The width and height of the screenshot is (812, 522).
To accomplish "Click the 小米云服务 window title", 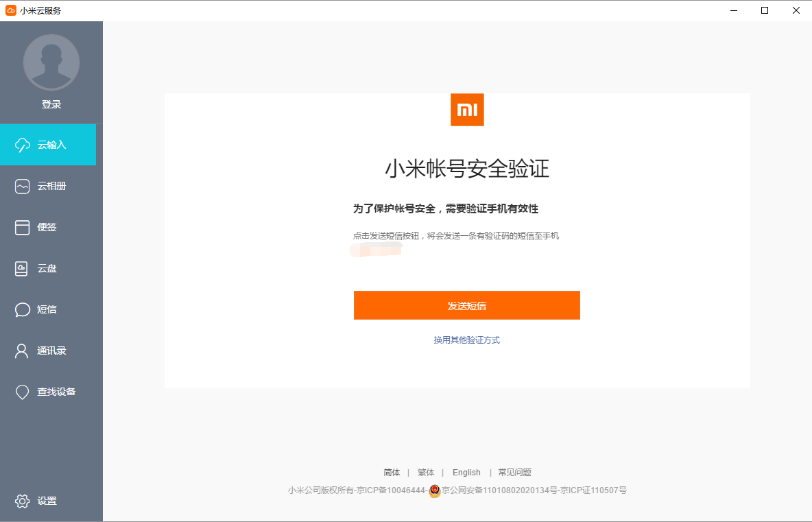I will pyautogui.click(x=40, y=10).
